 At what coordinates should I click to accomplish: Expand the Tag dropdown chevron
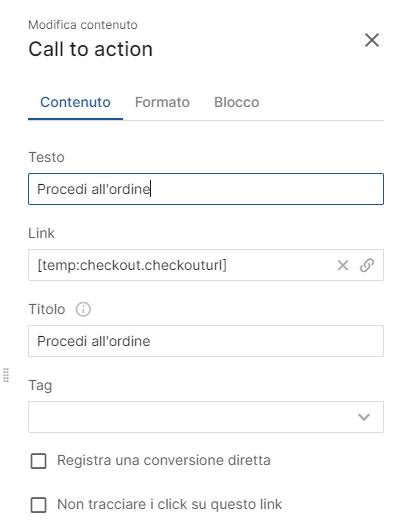coord(364,417)
